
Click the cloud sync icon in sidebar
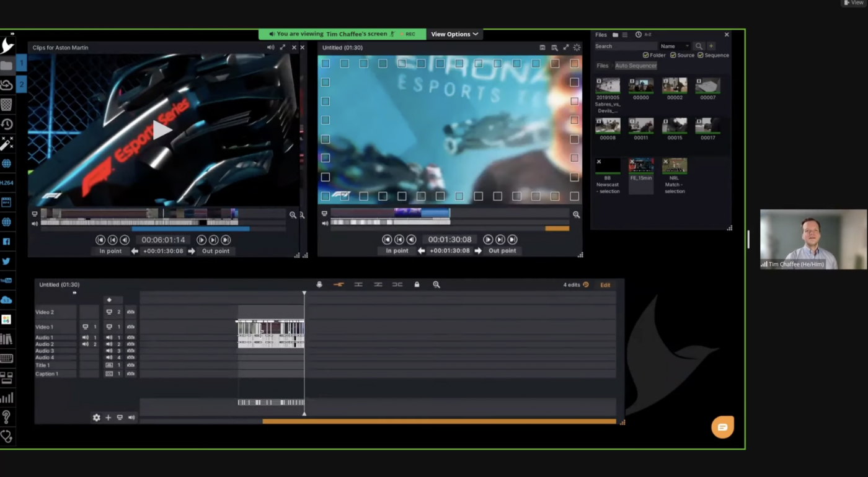tap(6, 85)
